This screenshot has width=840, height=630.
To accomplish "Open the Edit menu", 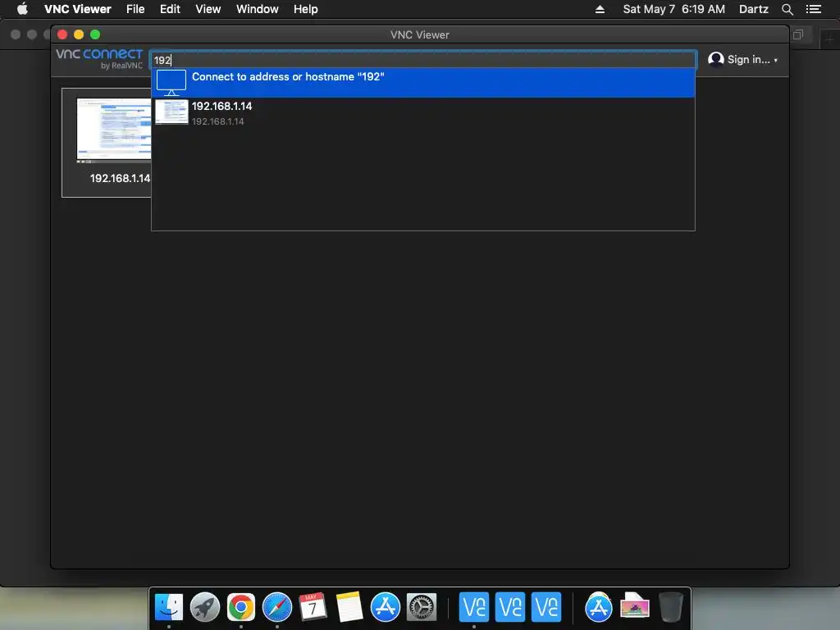I will pyautogui.click(x=170, y=9).
